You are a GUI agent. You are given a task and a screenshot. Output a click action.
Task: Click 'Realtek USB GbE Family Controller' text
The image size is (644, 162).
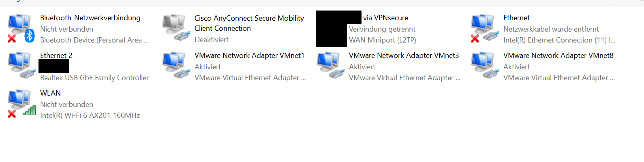(94, 78)
